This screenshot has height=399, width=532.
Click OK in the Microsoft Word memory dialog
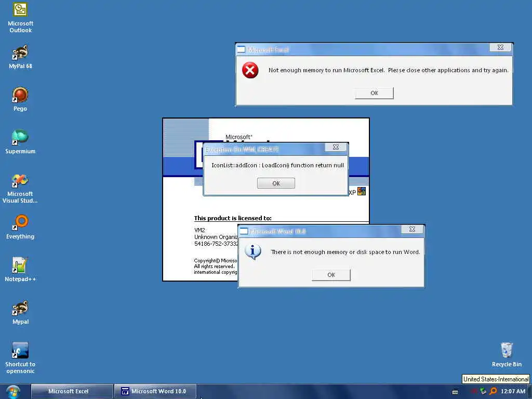point(331,275)
